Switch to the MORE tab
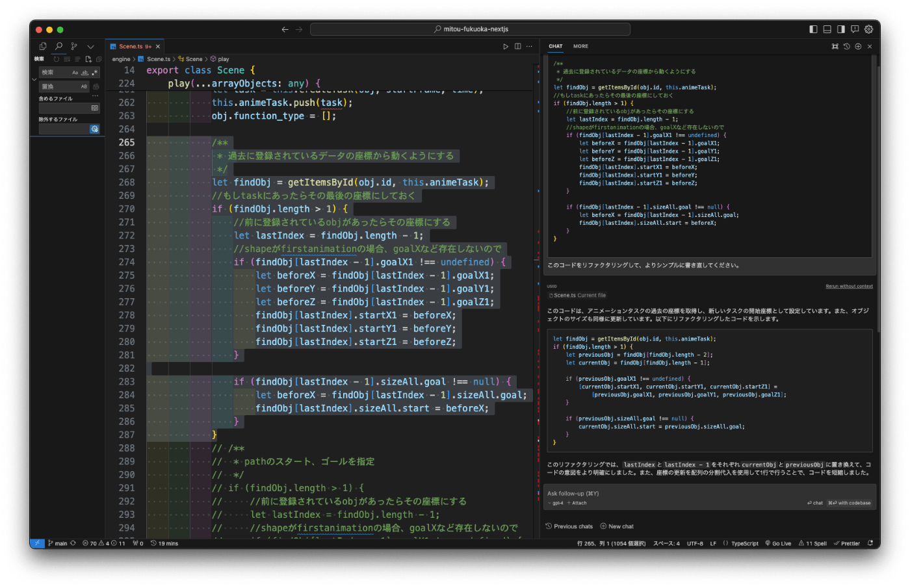 pos(580,47)
